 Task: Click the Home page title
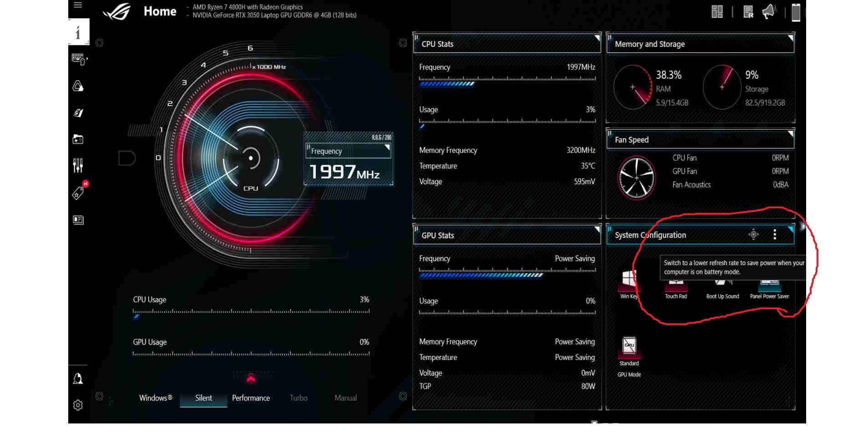[x=160, y=11]
